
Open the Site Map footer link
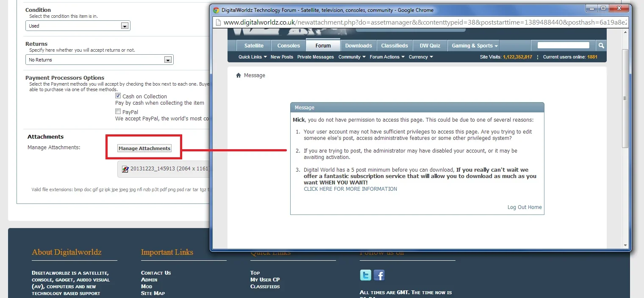(x=153, y=293)
